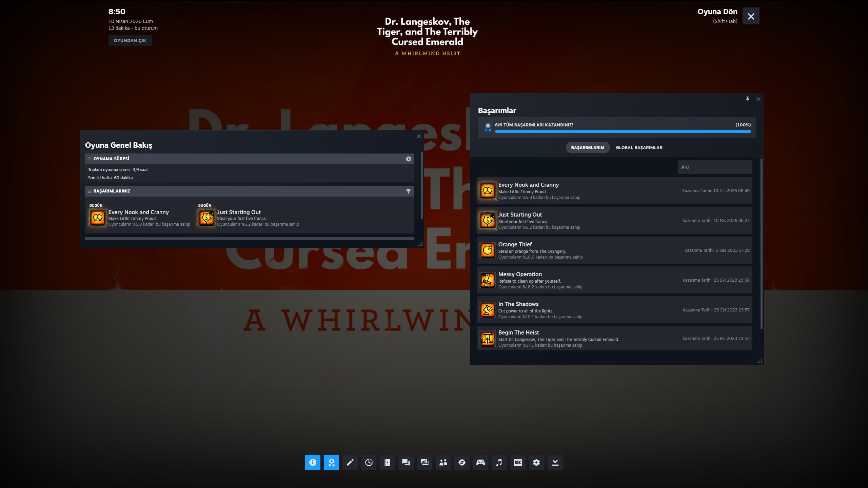
Task: Toggle the Game Overview info panel icon
Action: (x=313, y=462)
